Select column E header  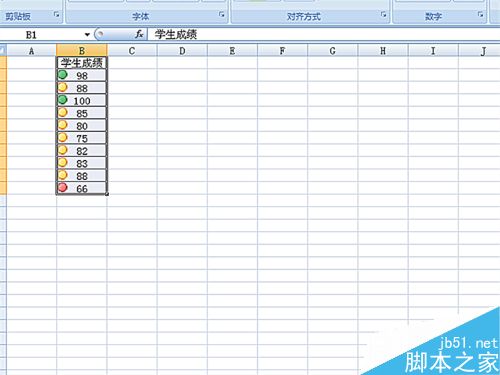232,51
